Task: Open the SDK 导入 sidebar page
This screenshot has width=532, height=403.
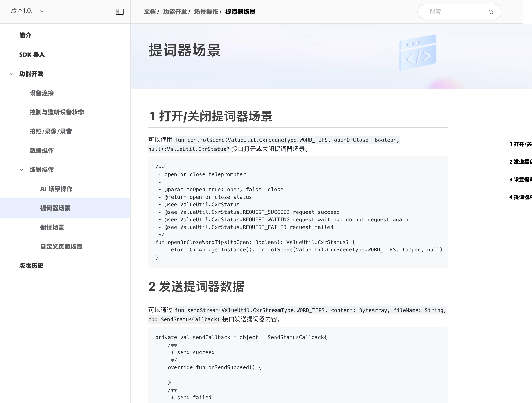Action: coord(32,55)
